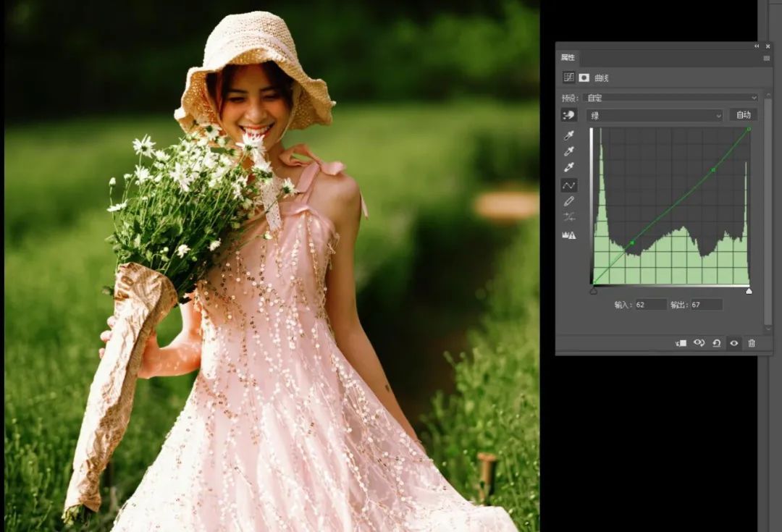Pick the gray point eyedropper
The image size is (782, 532).
[568, 151]
